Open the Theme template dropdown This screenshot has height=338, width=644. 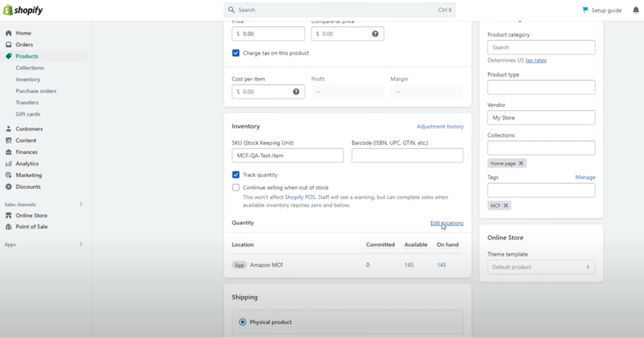[541, 267]
